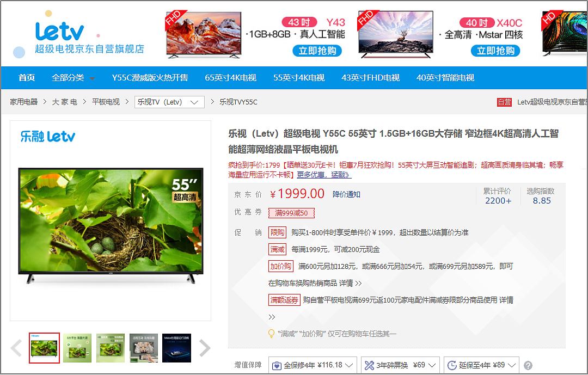Select the fifth dark blue chip thumbnail
This screenshot has width=588, height=375.
point(176,348)
